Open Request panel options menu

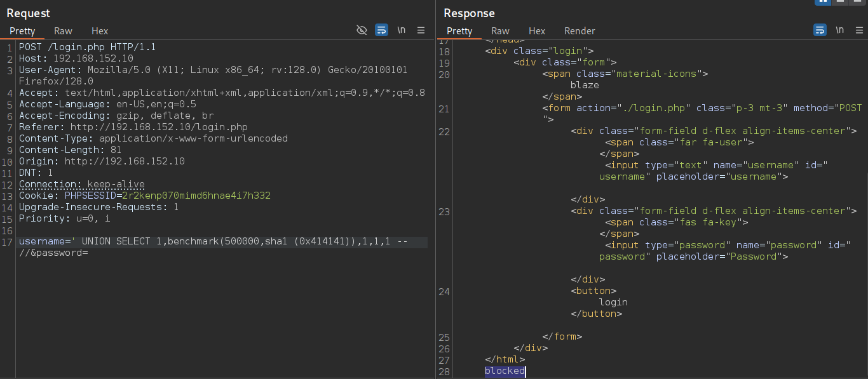click(421, 30)
